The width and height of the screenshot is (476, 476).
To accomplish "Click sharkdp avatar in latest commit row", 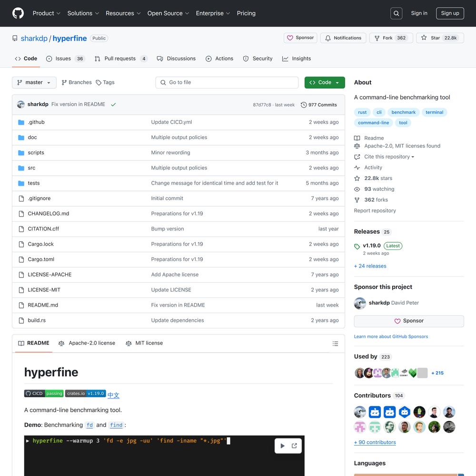I will point(20,104).
